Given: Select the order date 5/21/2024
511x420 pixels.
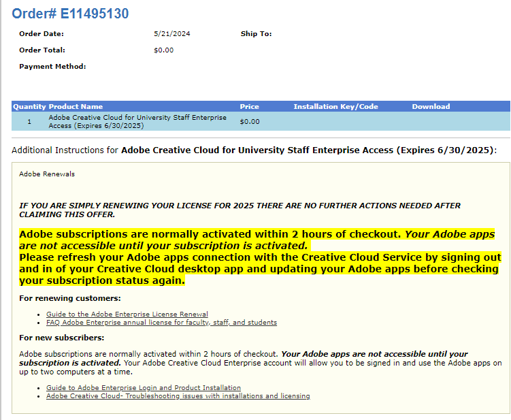Looking at the screenshot, I should (x=172, y=33).
